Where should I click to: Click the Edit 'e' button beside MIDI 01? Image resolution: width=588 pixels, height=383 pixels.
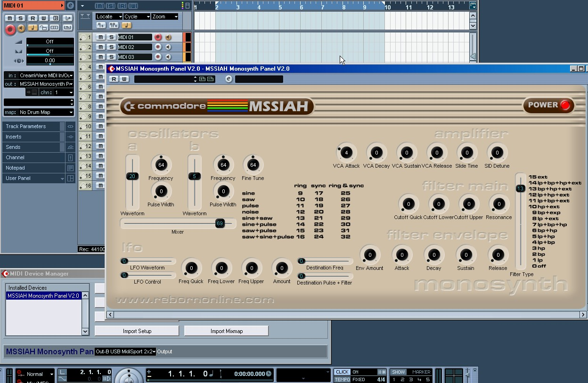coord(70,6)
